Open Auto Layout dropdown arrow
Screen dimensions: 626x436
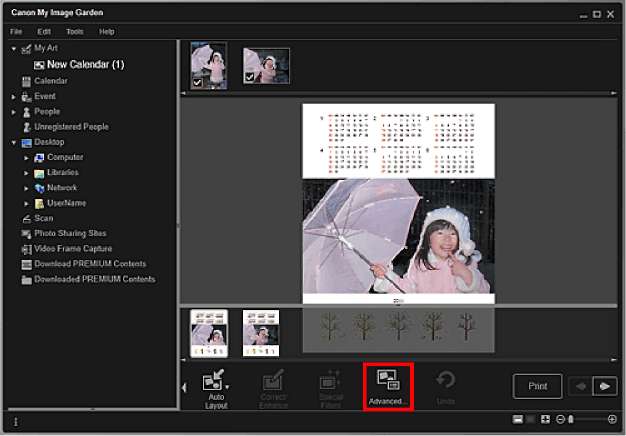(x=227, y=386)
